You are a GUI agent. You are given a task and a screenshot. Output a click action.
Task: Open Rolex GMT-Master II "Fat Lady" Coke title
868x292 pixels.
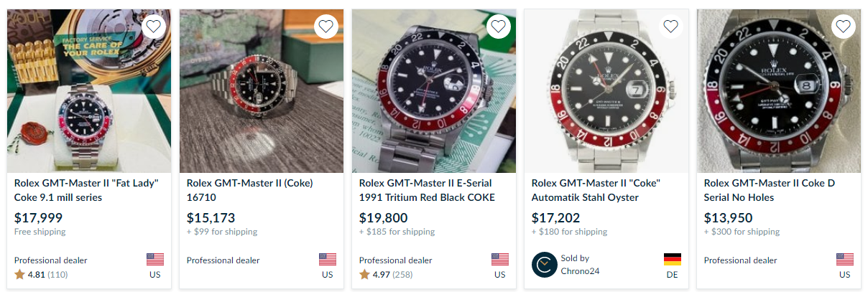[86, 190]
